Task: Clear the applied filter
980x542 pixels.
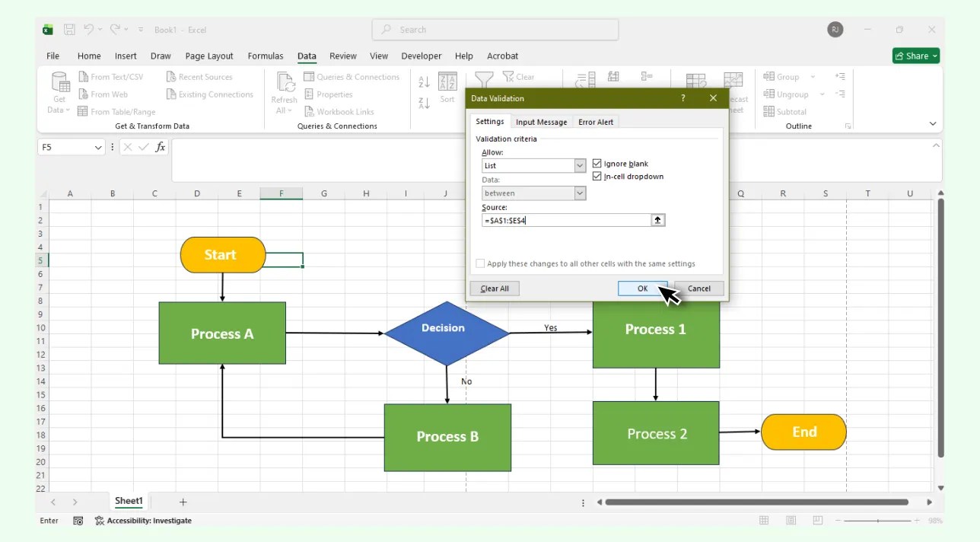Action: pos(519,77)
